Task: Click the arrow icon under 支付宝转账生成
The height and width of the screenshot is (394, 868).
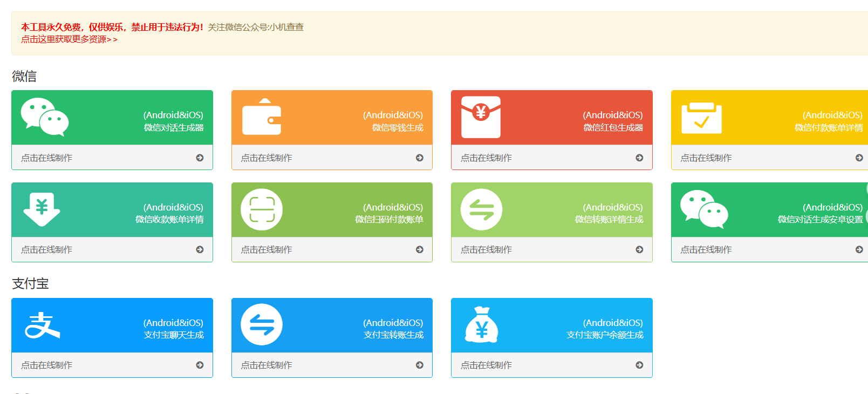Action: [420, 365]
